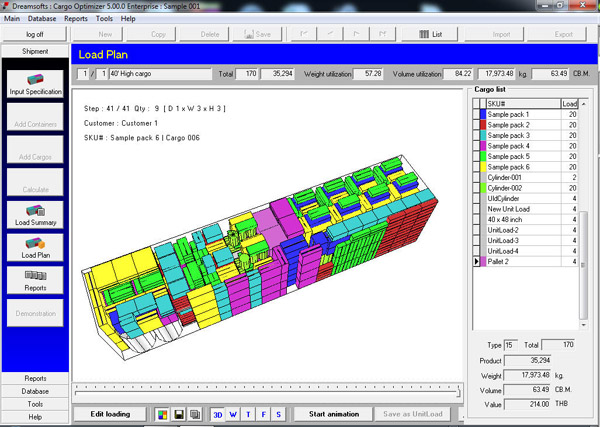
Task: Open the Load Summary view
Action: point(35,215)
